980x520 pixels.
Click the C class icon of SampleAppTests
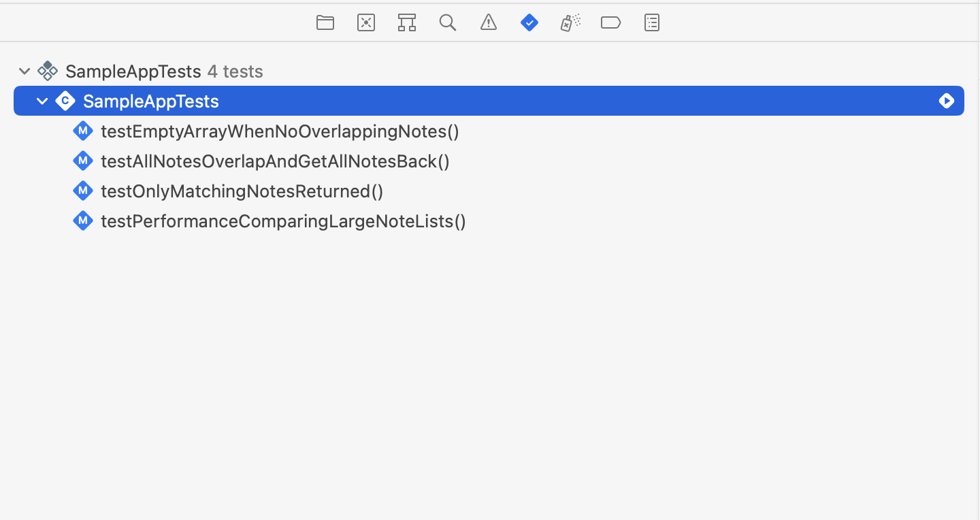65,101
